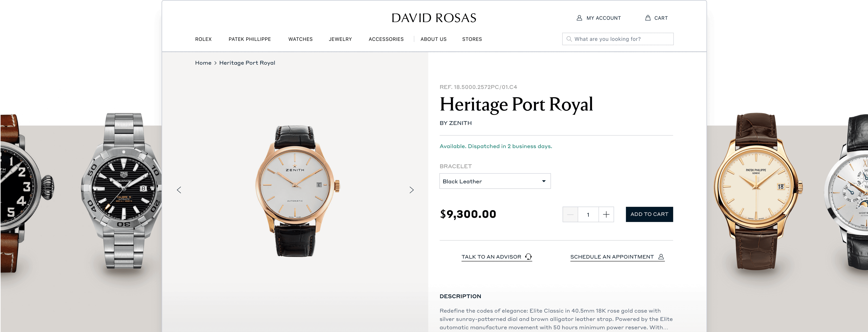Image resolution: width=868 pixels, height=332 pixels.
Task: Decrease quantity with the minus button
Action: coord(570,214)
